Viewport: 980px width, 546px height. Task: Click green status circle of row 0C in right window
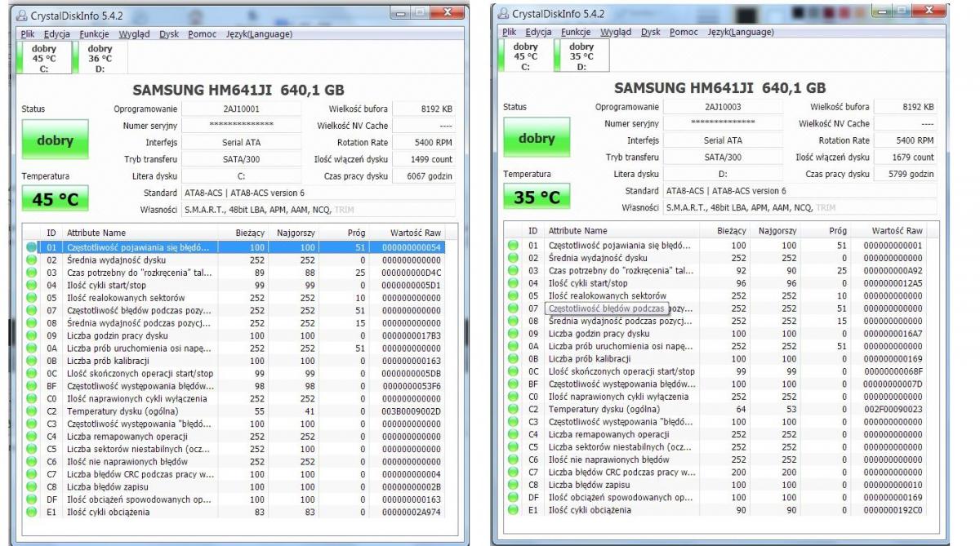point(514,372)
